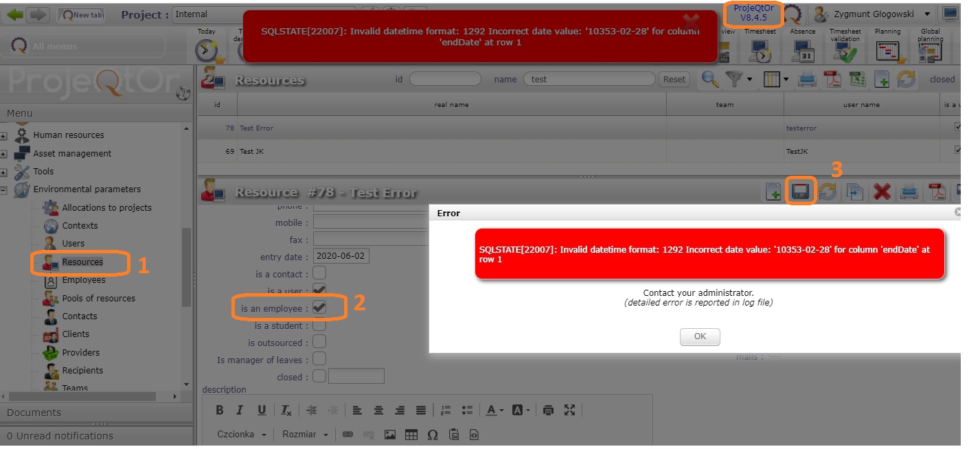
Task: Enable the 'is a student' checkbox
Action: pos(319,325)
